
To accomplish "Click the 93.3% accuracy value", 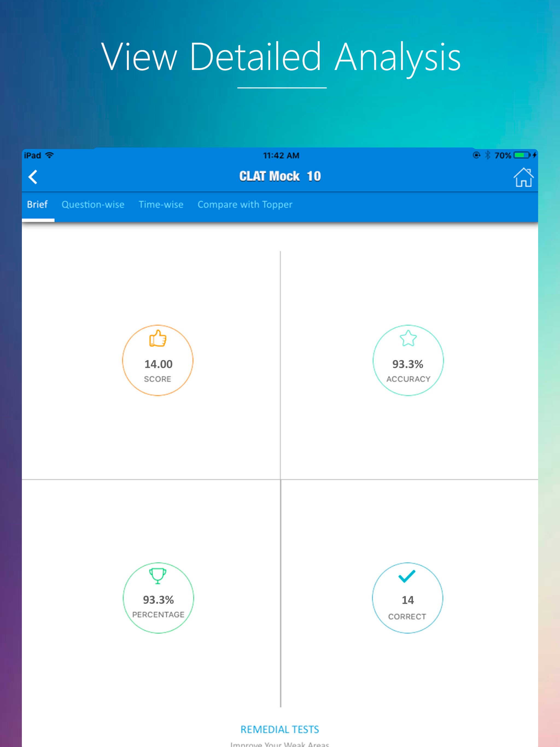I will click(x=408, y=364).
